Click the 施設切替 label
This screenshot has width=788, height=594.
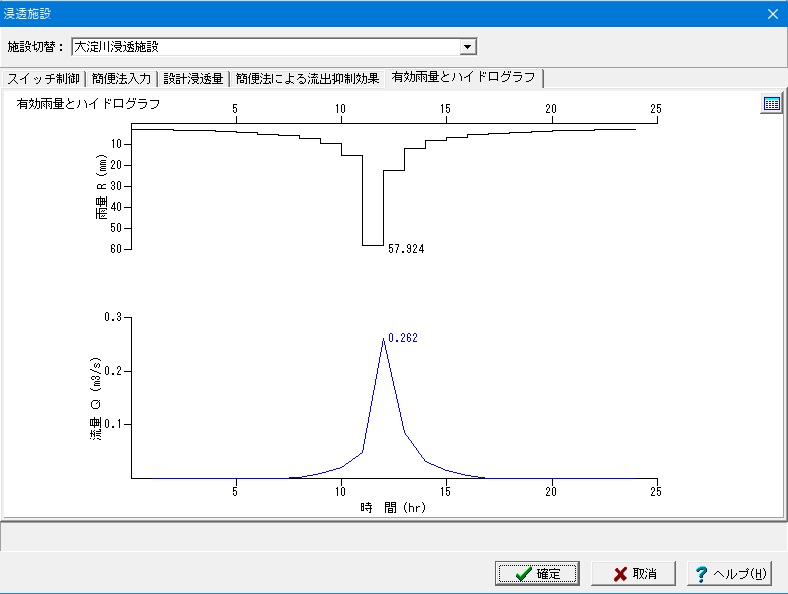[x=35, y=47]
